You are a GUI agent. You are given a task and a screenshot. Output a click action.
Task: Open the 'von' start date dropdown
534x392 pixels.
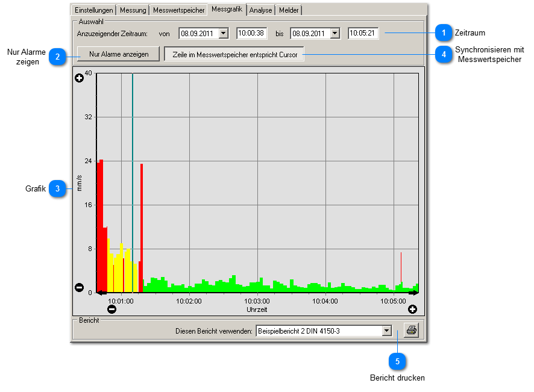pyautogui.click(x=224, y=34)
